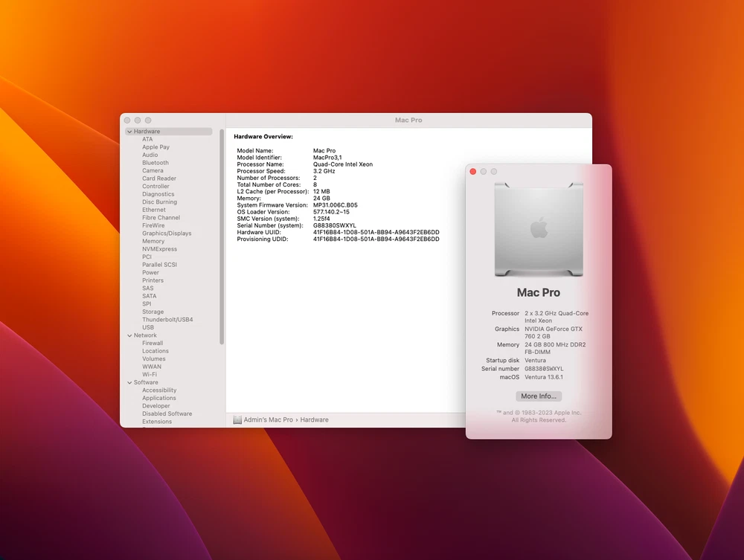The width and height of the screenshot is (744, 560).
Task: Open Accessibility under Software
Action: click(159, 390)
